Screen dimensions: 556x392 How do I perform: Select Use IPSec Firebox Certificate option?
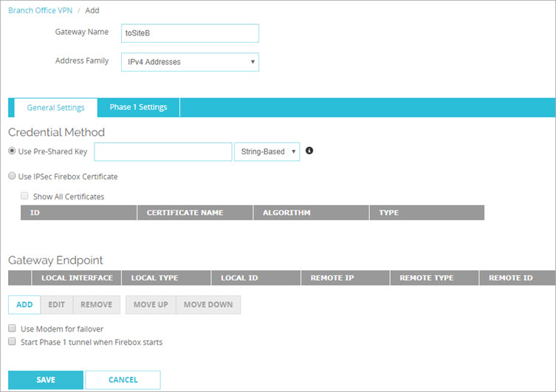12,176
